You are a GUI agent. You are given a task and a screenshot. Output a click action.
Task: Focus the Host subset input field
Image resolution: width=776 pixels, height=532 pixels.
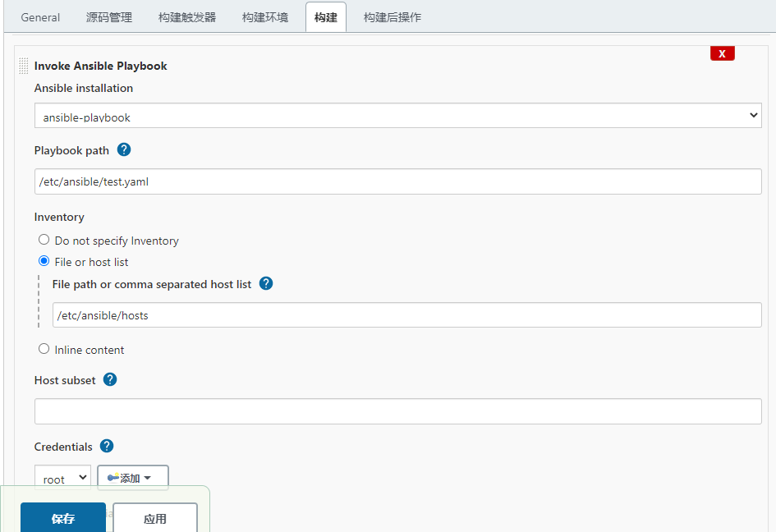(x=398, y=411)
